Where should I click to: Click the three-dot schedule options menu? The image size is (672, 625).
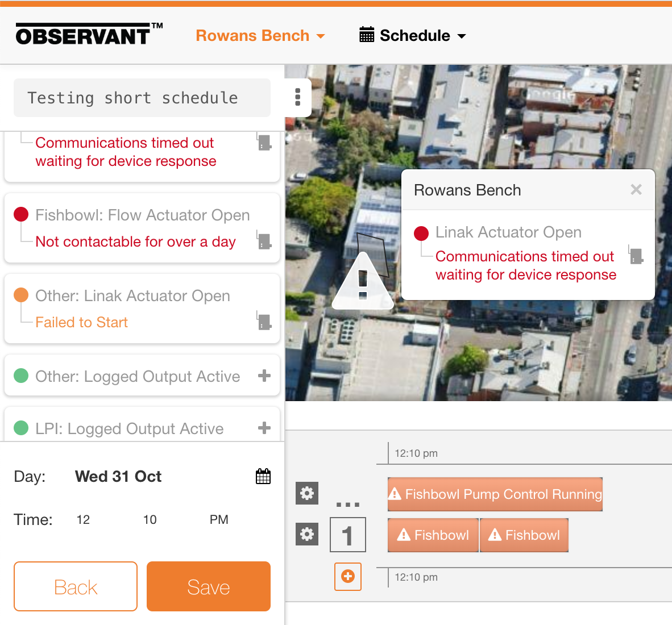tap(297, 97)
